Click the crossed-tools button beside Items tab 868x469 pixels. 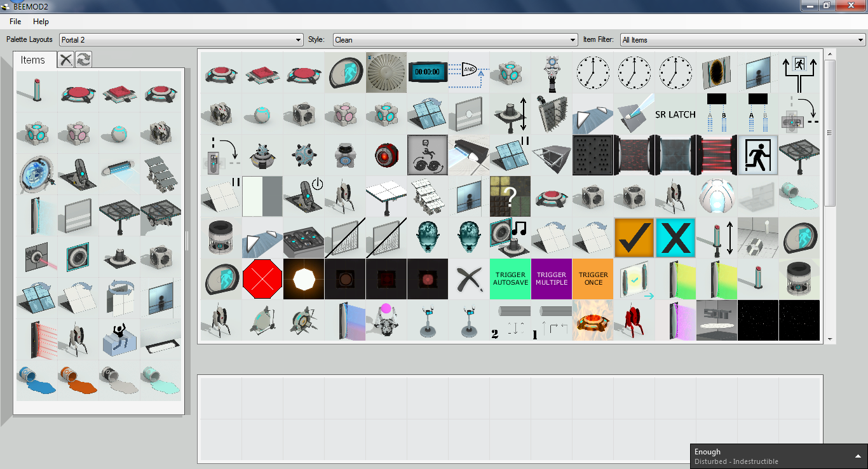click(66, 60)
